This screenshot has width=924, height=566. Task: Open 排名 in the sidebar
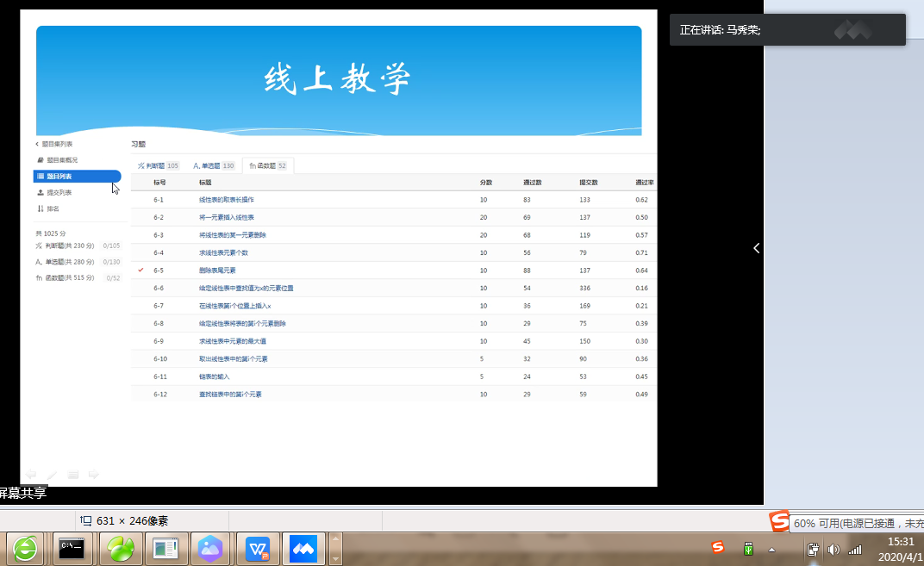coord(53,208)
